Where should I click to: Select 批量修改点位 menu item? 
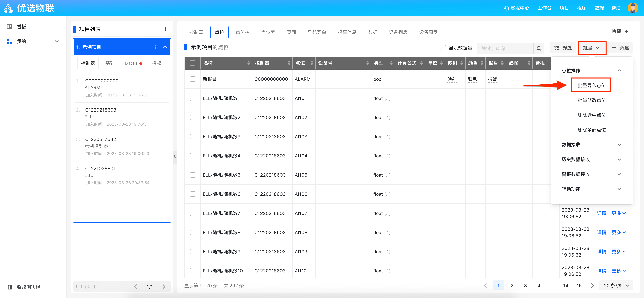pyautogui.click(x=592, y=100)
